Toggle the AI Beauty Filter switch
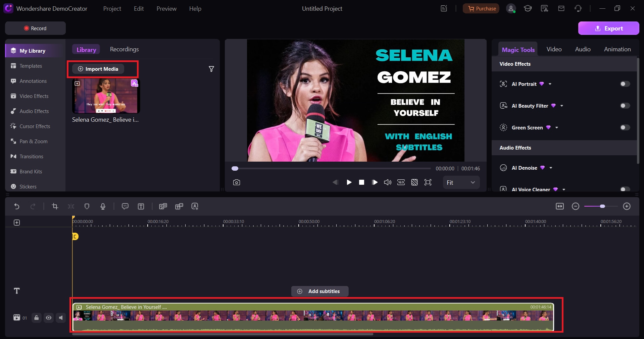The image size is (644, 339). pyautogui.click(x=625, y=106)
